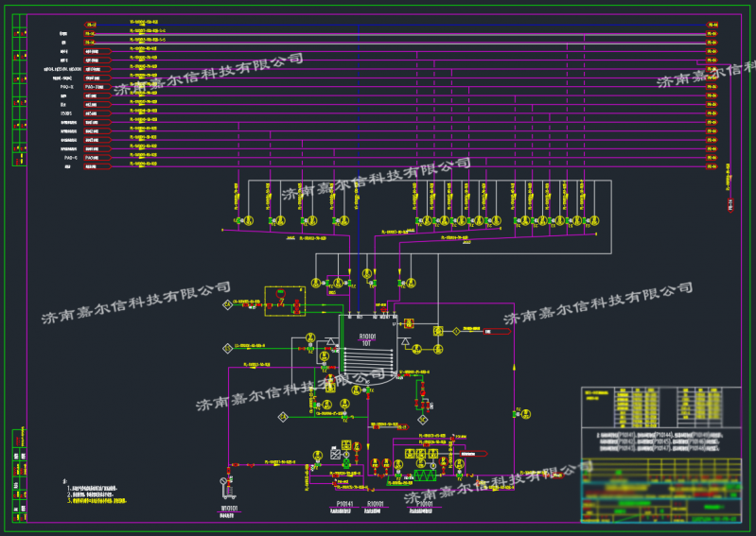Select the revision strip at top-left border
This screenshot has height=536, width=756.
(x=19, y=90)
